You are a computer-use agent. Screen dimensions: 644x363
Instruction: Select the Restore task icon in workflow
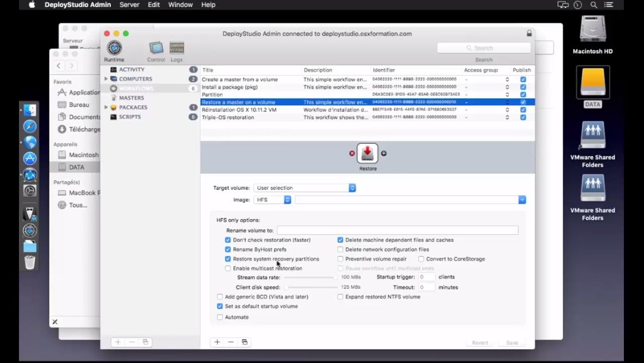click(x=367, y=154)
